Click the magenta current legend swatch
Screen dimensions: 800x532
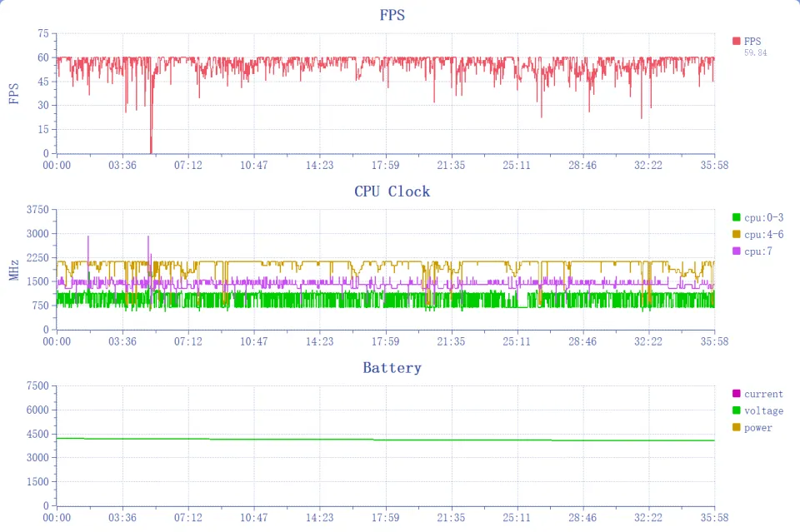click(x=736, y=394)
